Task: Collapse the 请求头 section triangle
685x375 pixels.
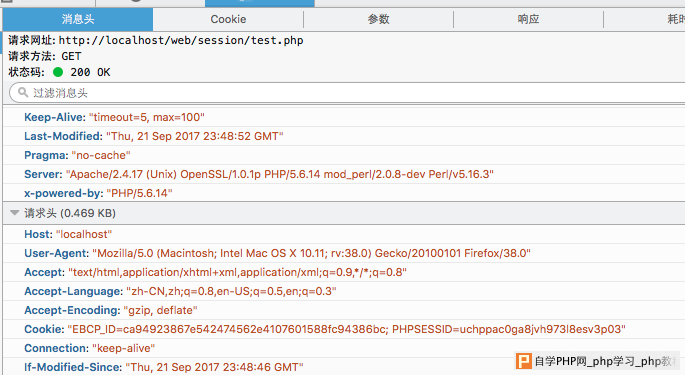Action: 14,213
